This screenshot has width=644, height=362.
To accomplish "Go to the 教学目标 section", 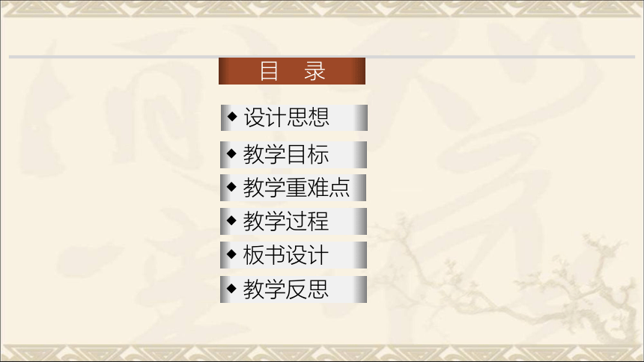I will 294,155.
